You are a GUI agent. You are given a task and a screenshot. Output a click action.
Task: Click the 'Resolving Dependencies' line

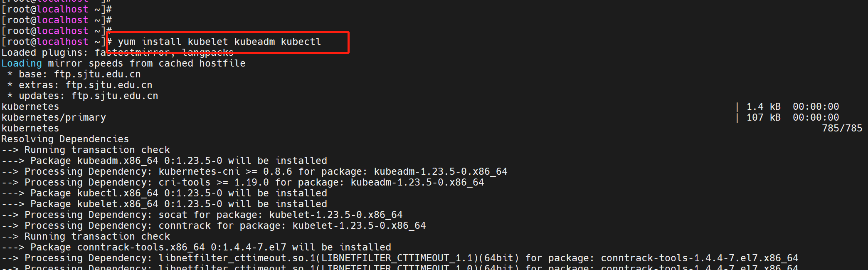coord(65,139)
